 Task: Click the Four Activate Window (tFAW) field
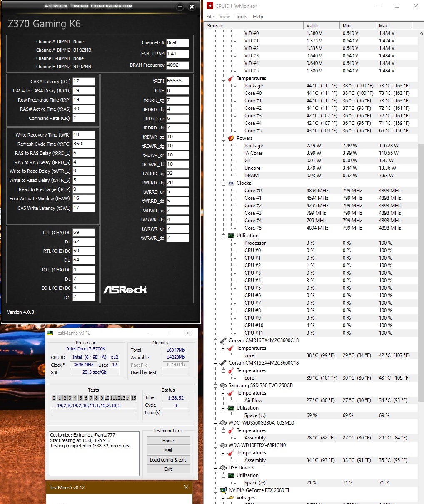pyautogui.click(x=84, y=199)
